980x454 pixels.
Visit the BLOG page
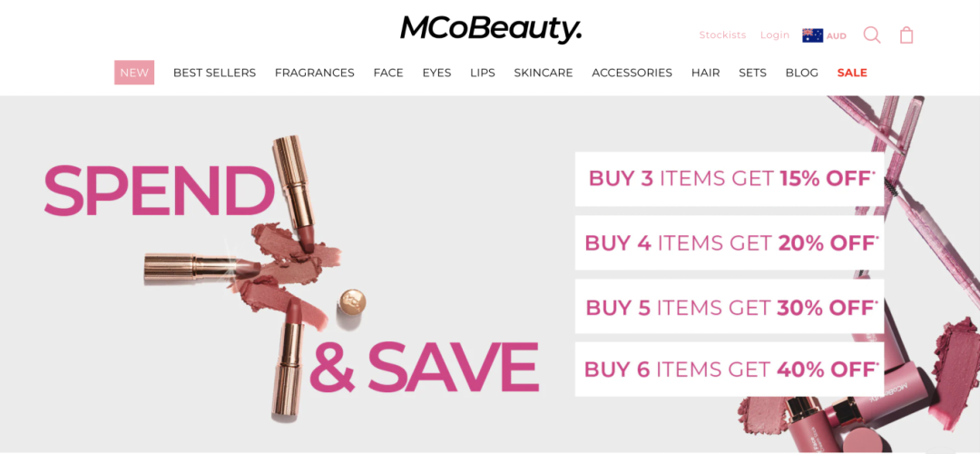(802, 73)
